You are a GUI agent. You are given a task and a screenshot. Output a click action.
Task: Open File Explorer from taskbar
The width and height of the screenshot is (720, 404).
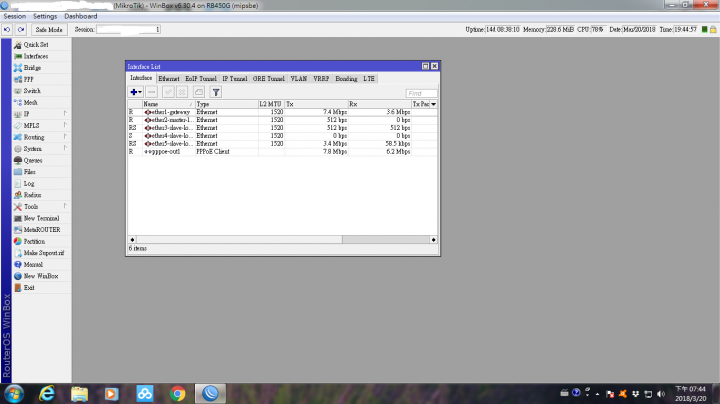point(79,394)
